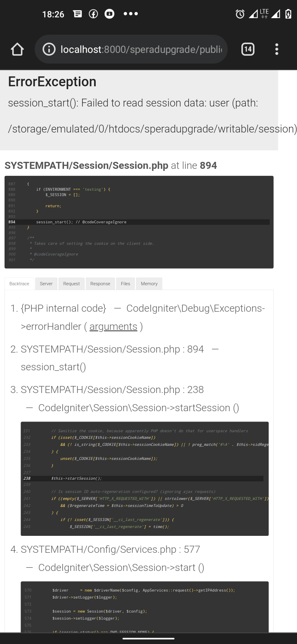The width and height of the screenshot is (297, 644).
Task: Select the Response tab
Action: click(100, 284)
